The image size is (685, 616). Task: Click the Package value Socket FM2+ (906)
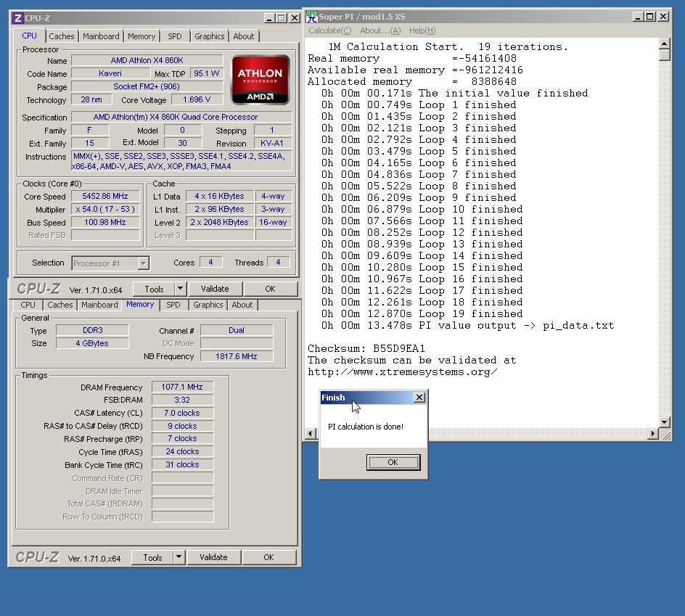pos(147,86)
